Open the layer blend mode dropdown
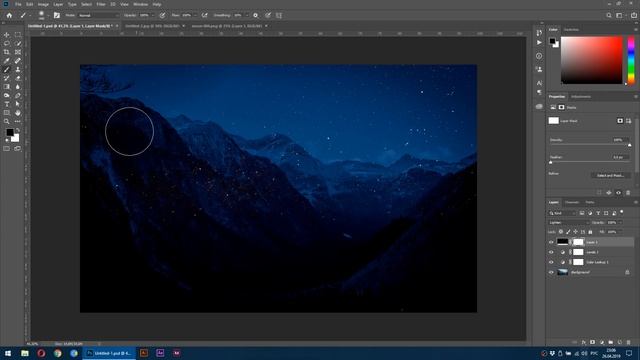The height and width of the screenshot is (360, 640). (569, 223)
